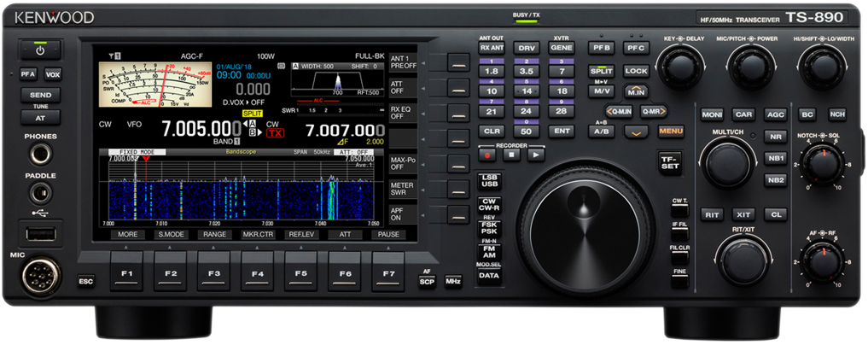Select LSB/USB mode key

(489, 181)
